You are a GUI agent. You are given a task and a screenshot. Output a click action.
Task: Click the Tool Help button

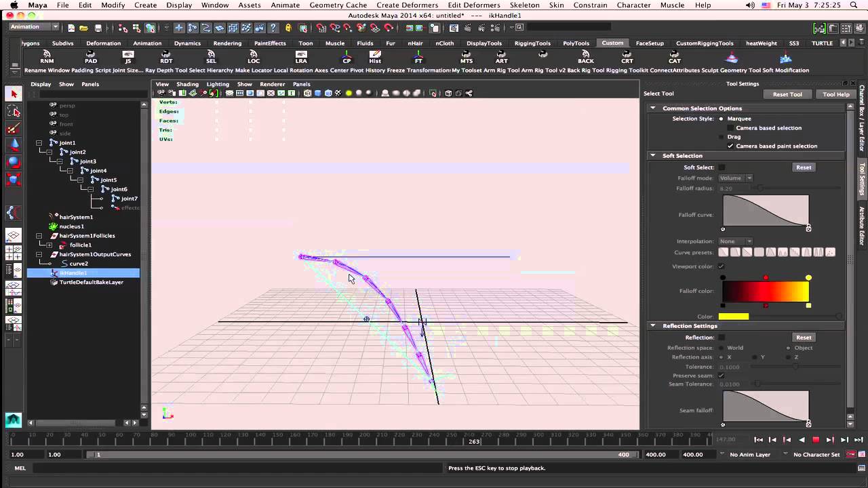click(x=835, y=94)
